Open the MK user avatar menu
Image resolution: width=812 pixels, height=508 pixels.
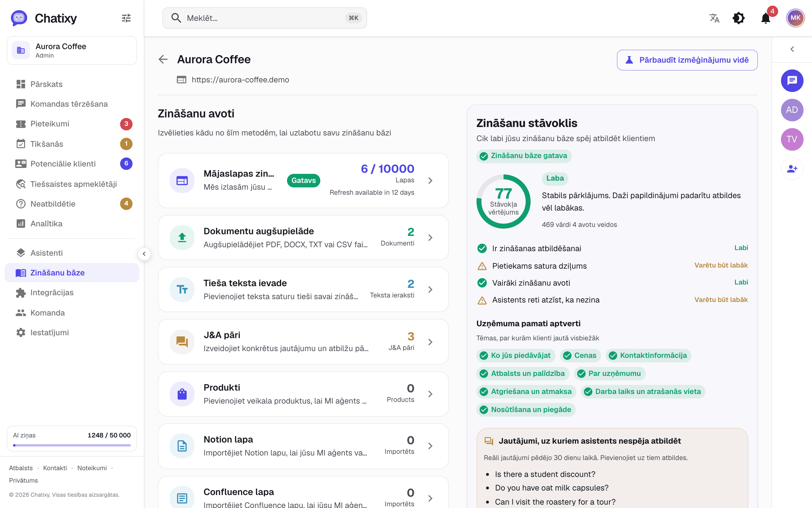point(795,18)
